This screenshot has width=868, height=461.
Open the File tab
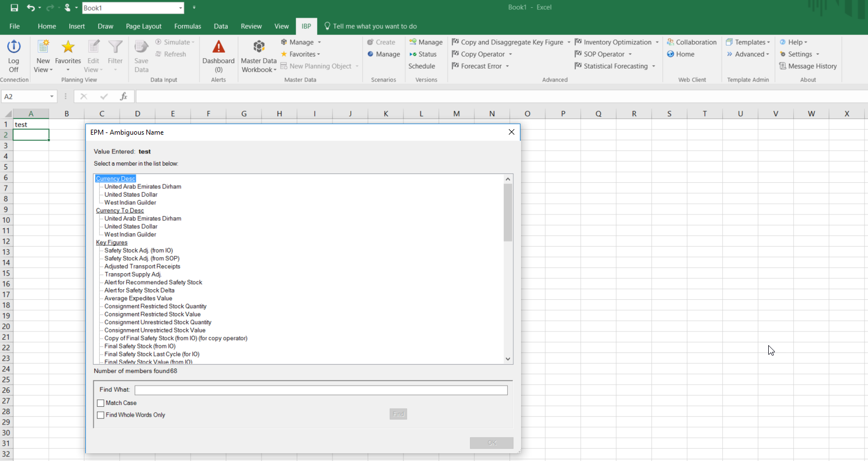pyautogui.click(x=14, y=26)
